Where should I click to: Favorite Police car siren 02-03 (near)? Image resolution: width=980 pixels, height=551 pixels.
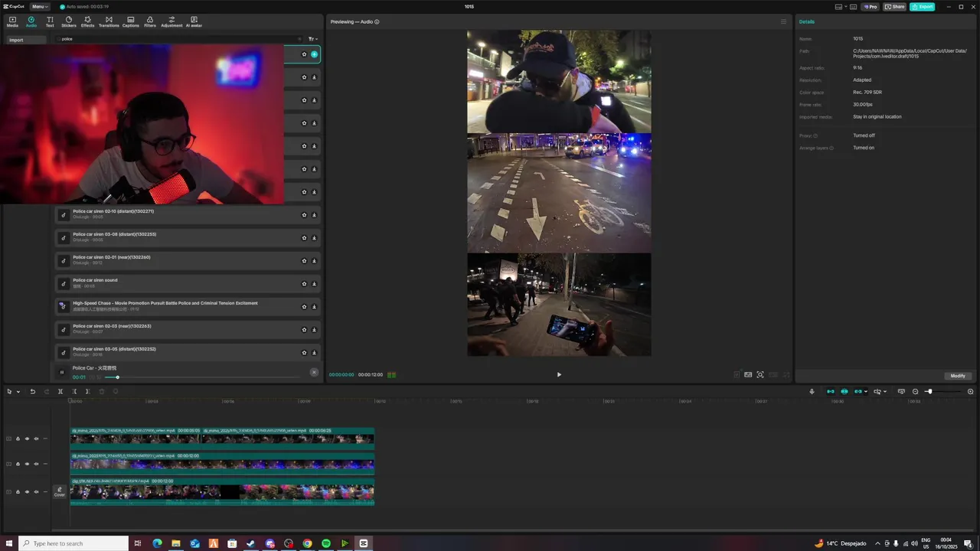(x=304, y=330)
